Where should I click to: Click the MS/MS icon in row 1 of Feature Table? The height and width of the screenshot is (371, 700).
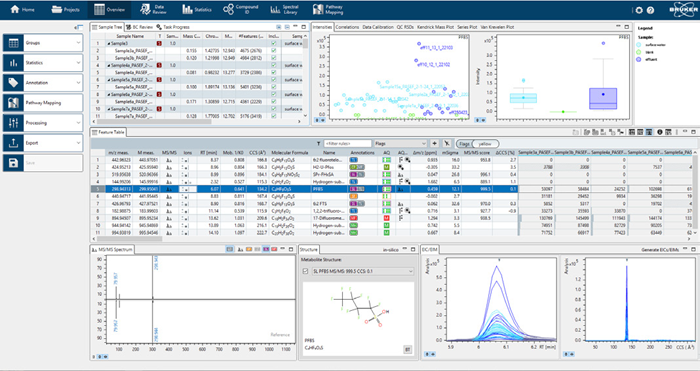pos(169,159)
